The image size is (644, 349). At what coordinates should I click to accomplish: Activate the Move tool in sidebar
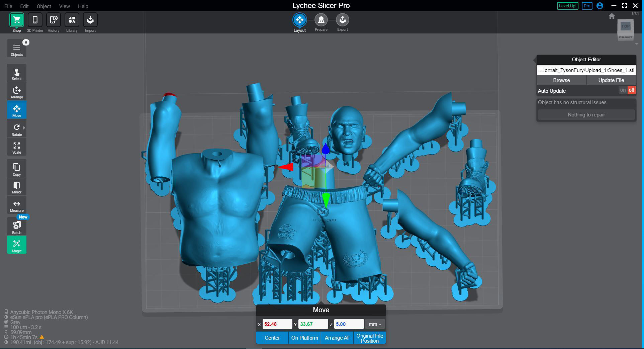pos(16,110)
